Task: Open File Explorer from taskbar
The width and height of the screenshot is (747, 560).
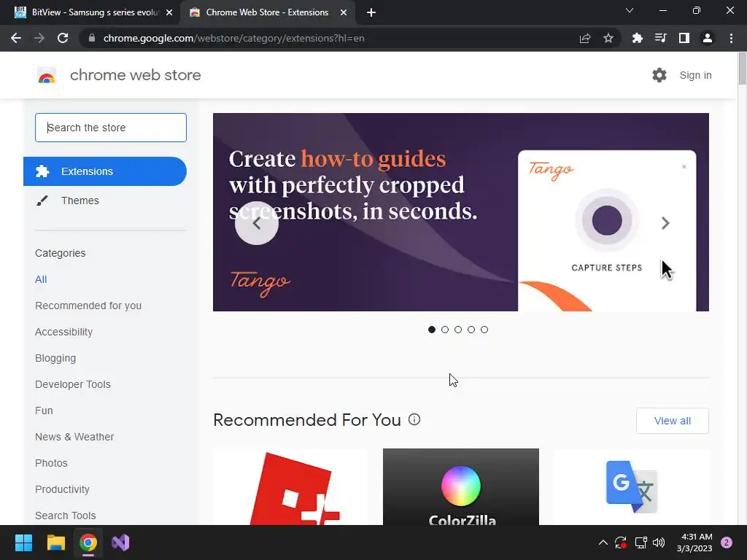Action: tap(55, 542)
